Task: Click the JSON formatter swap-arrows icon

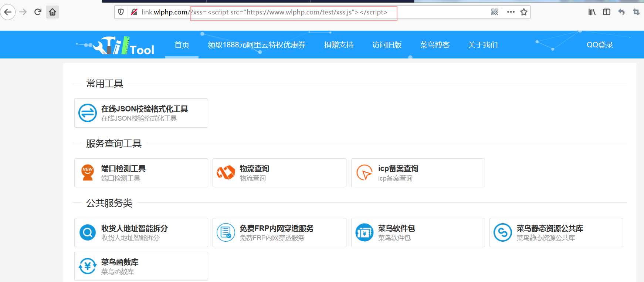Action: click(x=88, y=113)
